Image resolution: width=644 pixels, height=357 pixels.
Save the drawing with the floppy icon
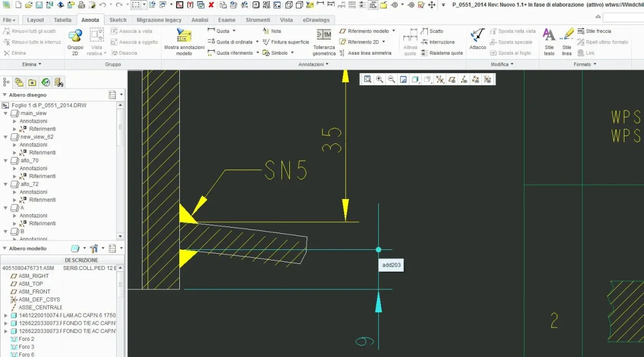(39, 5)
